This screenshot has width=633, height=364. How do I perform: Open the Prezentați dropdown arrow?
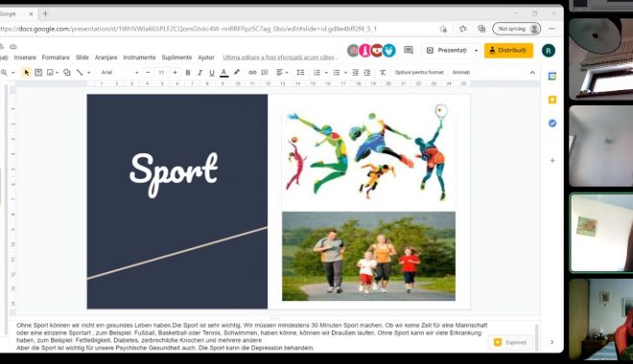click(x=476, y=51)
